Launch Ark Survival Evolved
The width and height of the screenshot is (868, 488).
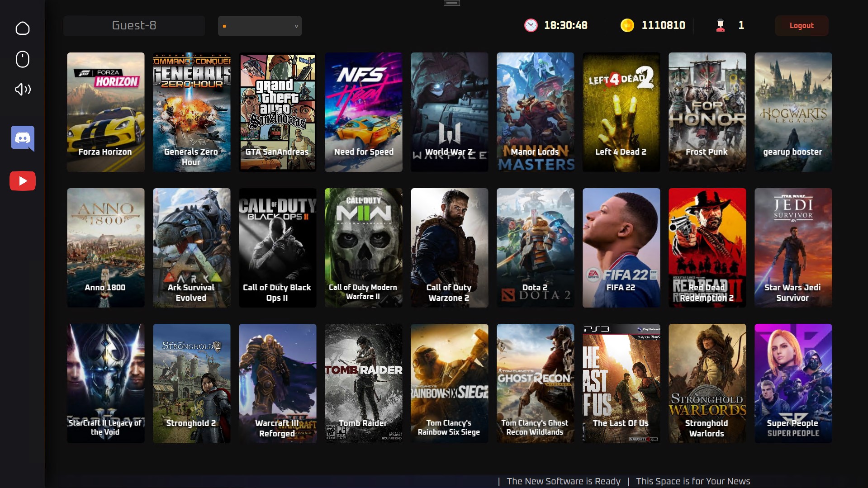192,248
